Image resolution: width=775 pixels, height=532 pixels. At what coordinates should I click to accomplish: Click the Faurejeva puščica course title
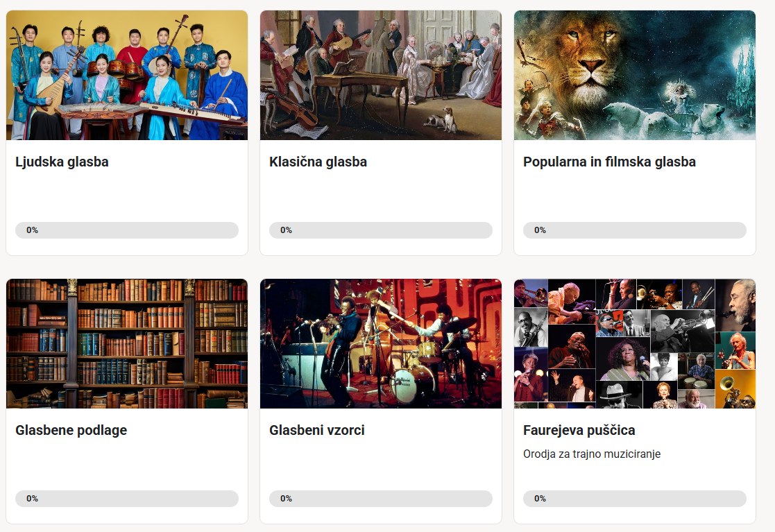pos(579,431)
